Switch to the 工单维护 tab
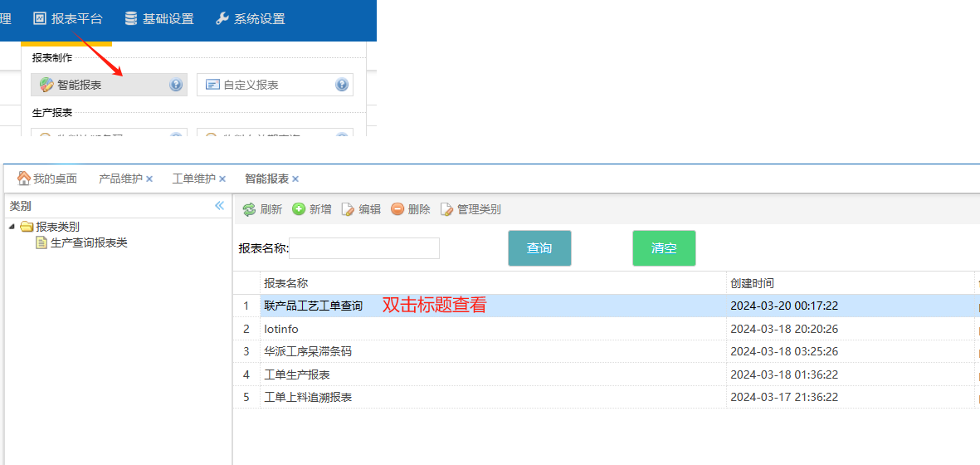This screenshot has width=980, height=465. pyautogui.click(x=193, y=179)
